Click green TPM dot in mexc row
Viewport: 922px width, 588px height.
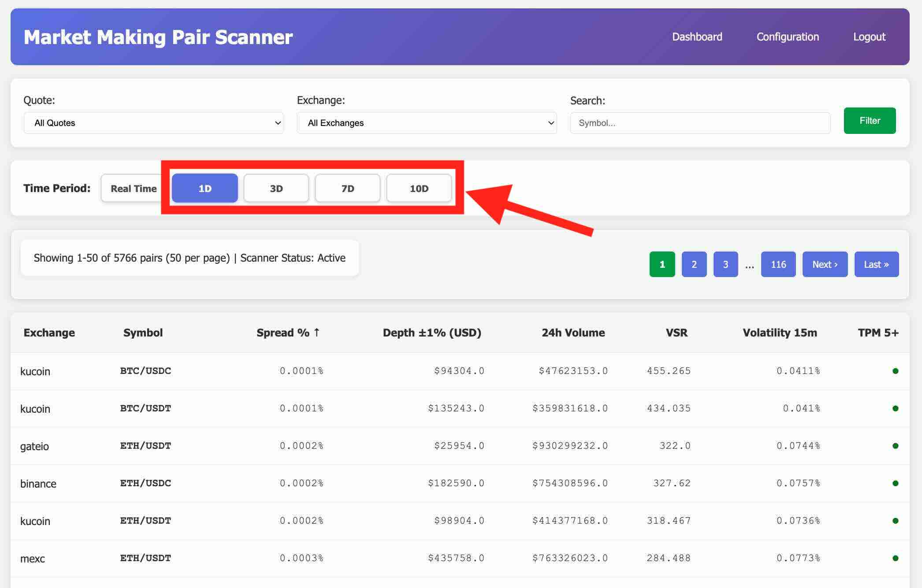(895, 558)
